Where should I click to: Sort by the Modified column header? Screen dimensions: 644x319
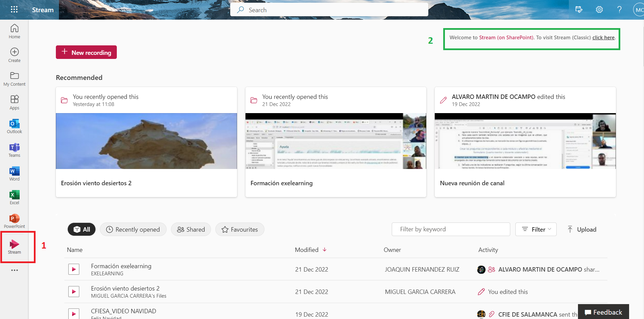pyautogui.click(x=307, y=250)
